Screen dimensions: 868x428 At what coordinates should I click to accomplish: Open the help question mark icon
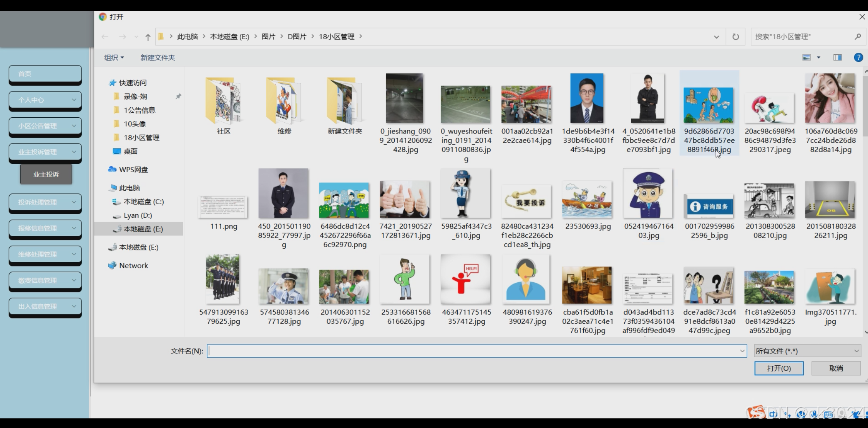[858, 57]
